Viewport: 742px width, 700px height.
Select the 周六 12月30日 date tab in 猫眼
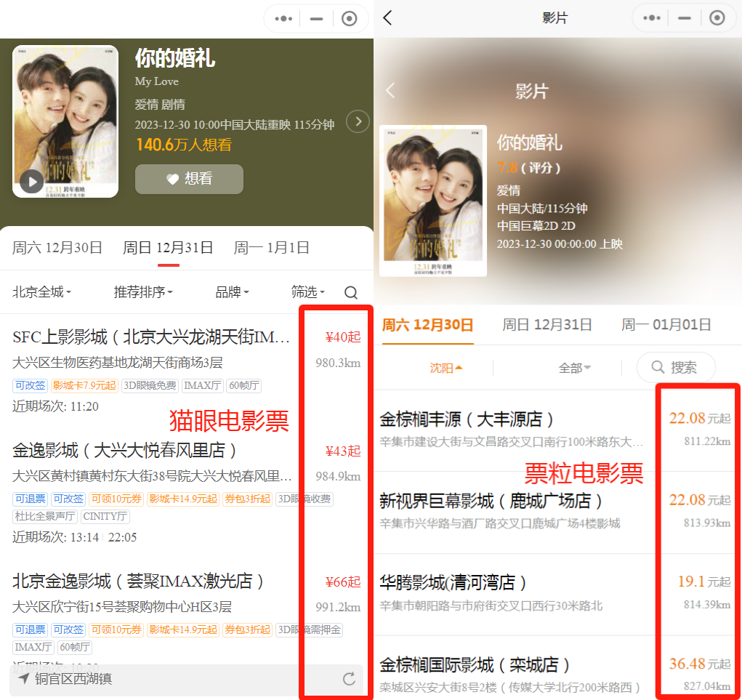(x=57, y=248)
